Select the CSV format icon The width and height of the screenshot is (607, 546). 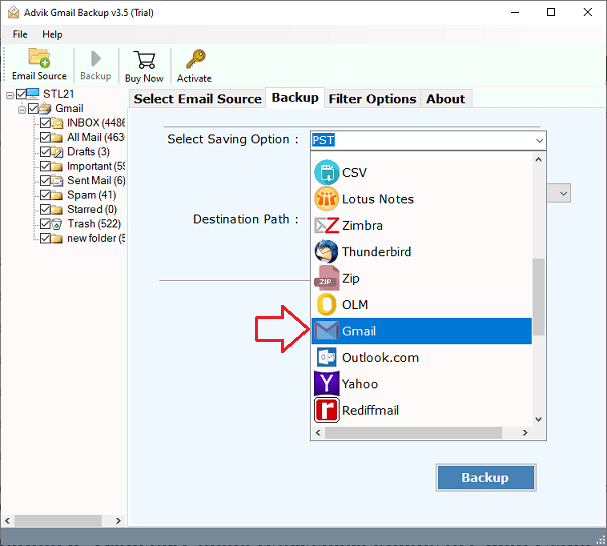click(x=326, y=172)
